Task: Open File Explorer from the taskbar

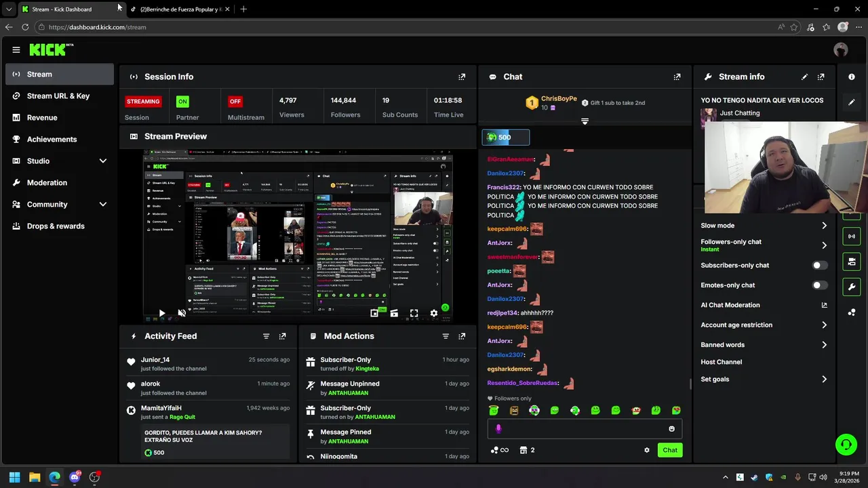Action: [x=35, y=477]
